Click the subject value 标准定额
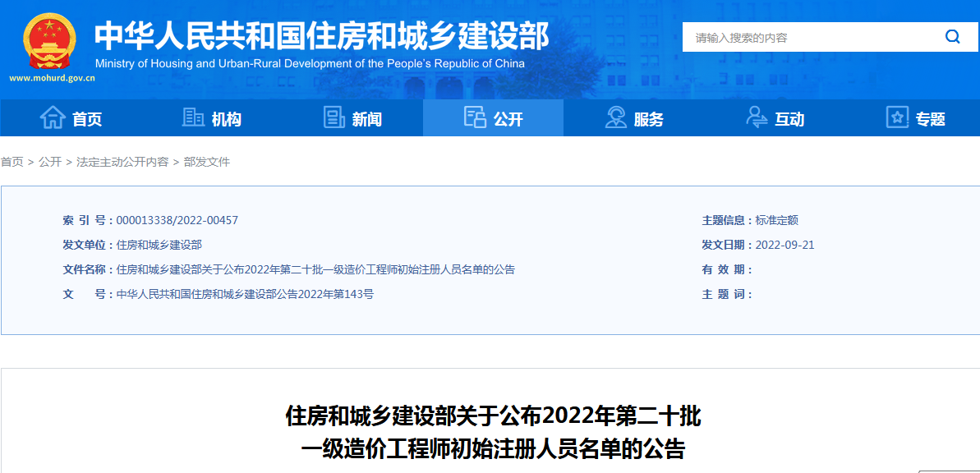Viewport: 980px width, 473px height. tap(777, 220)
